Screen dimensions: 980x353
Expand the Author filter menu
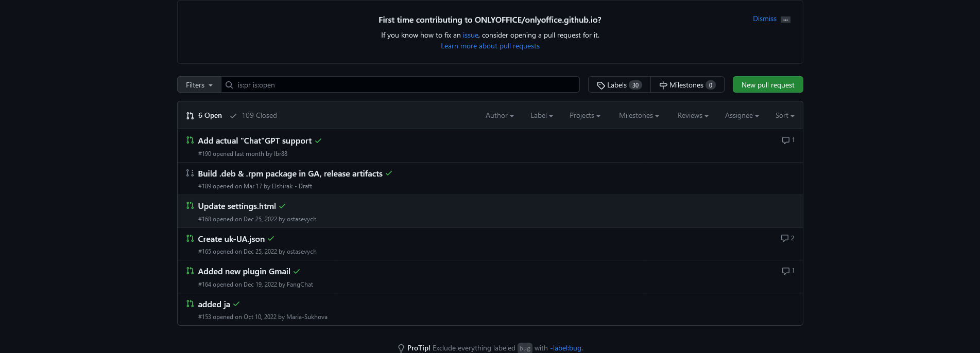pyautogui.click(x=499, y=116)
